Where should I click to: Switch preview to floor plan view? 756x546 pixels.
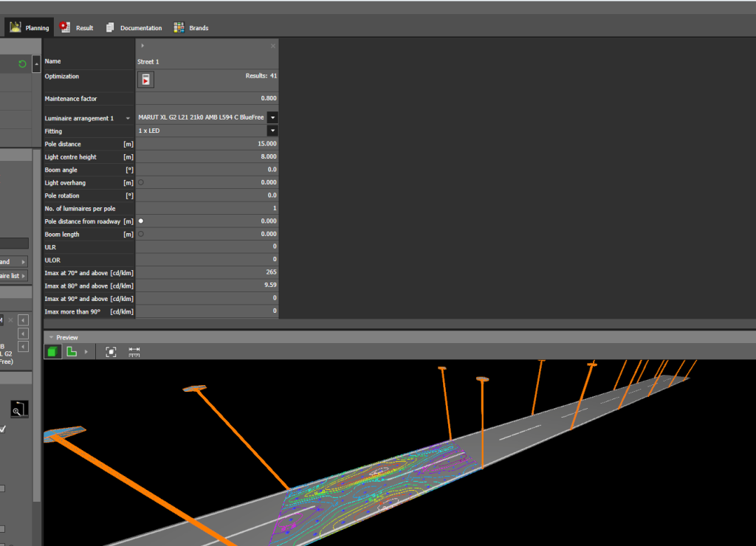tap(72, 352)
